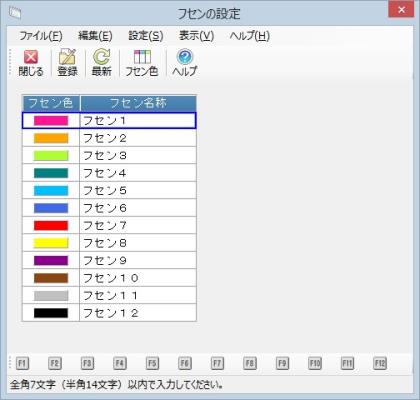The image size is (420, 400).
Task: Click the フセン名称 column header
Action: pos(138,103)
